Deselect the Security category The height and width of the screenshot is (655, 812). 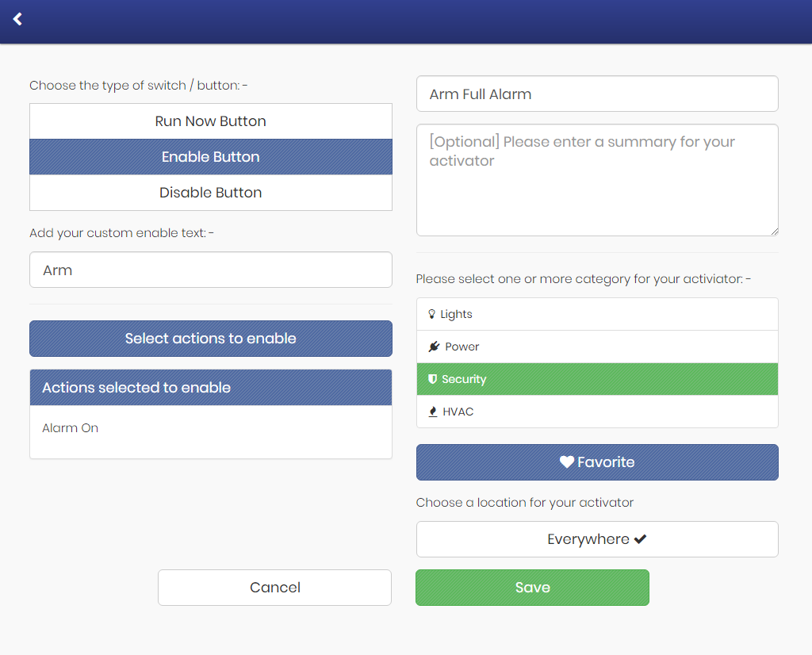597,379
